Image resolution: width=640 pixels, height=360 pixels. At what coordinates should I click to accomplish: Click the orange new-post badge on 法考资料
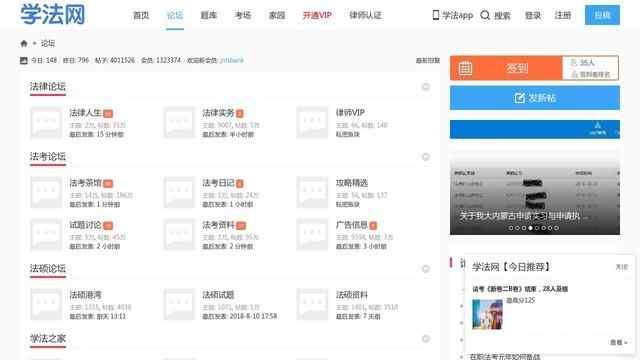(x=241, y=226)
